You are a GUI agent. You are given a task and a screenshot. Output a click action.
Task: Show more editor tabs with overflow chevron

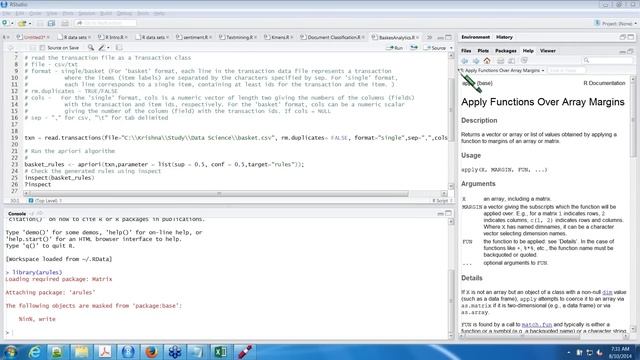(429, 37)
